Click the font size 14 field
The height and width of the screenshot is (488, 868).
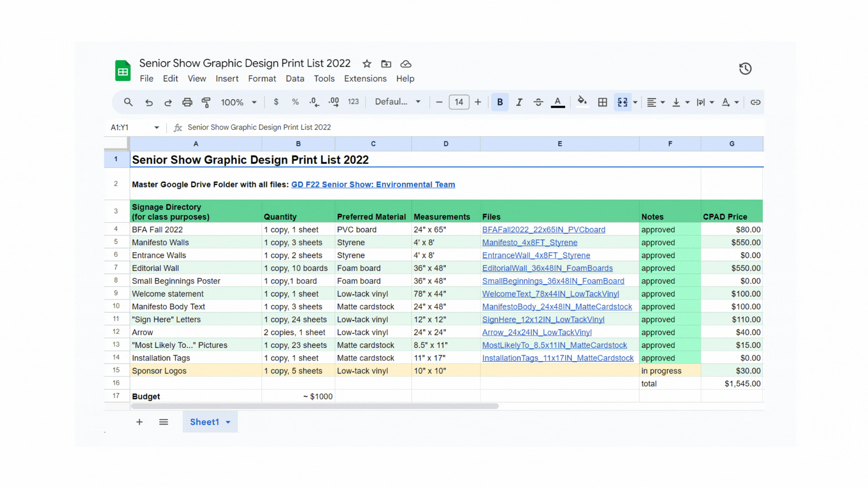[459, 102]
